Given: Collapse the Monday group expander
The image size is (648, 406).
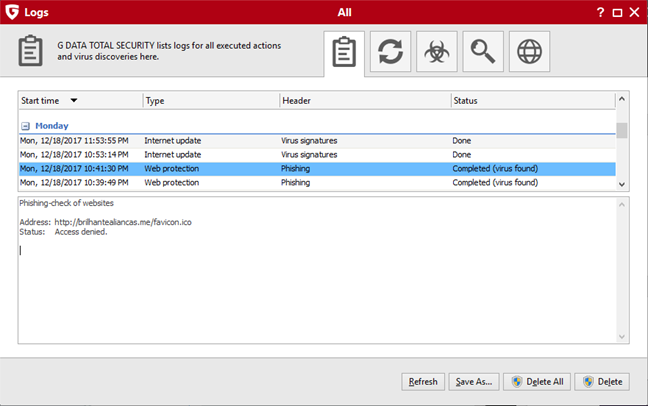Looking at the screenshot, I should click(x=26, y=127).
